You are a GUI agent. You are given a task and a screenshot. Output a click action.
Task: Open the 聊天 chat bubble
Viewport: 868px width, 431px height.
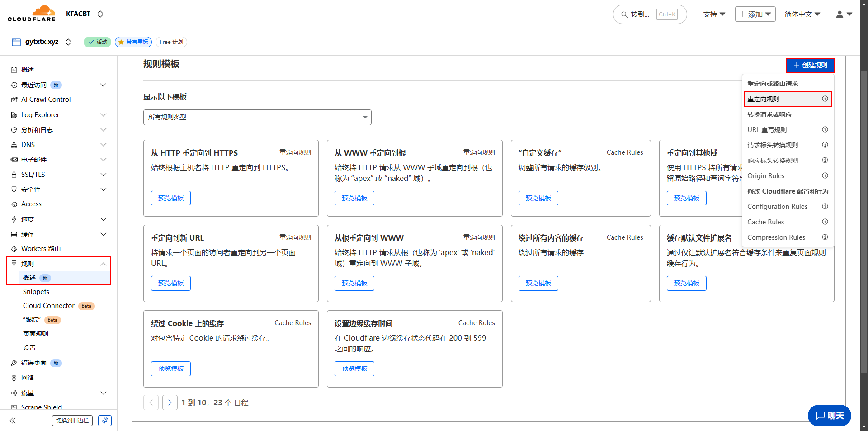(829, 416)
